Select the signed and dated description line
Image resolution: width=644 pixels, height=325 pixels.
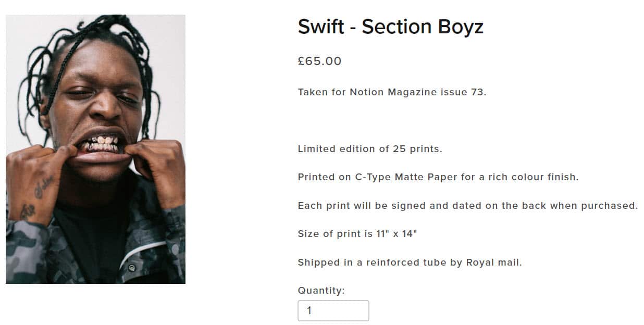(467, 206)
